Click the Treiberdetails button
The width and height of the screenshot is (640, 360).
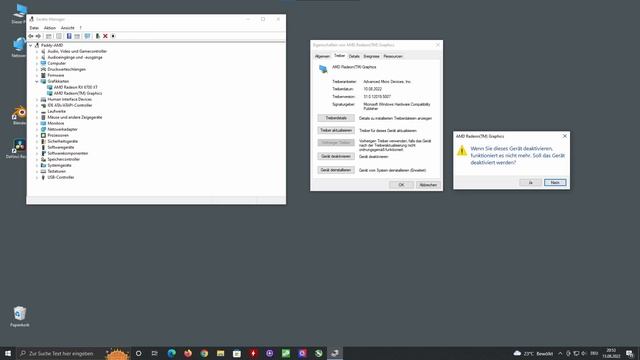coord(336,118)
